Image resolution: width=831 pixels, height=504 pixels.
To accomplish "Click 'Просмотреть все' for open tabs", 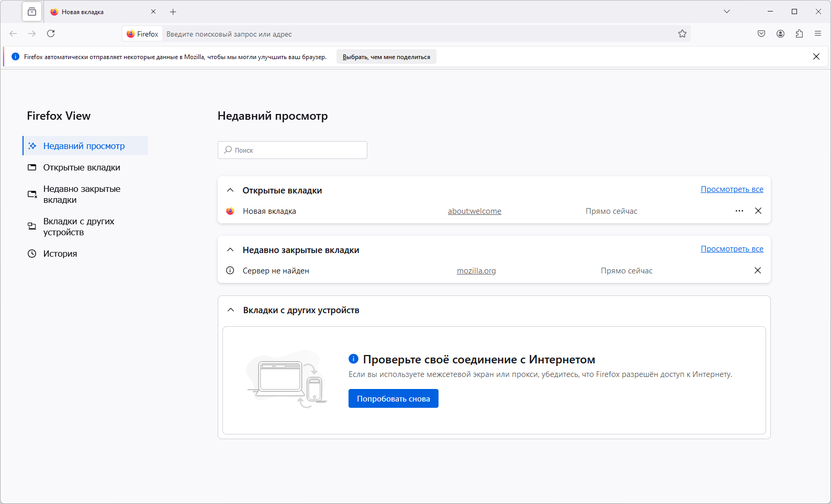I will coord(732,189).
